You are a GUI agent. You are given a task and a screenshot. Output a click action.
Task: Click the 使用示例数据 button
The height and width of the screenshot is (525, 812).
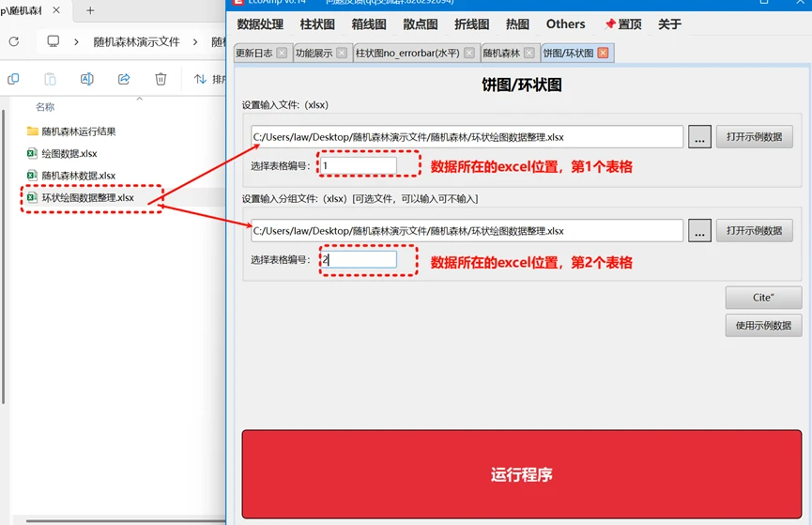pos(762,326)
